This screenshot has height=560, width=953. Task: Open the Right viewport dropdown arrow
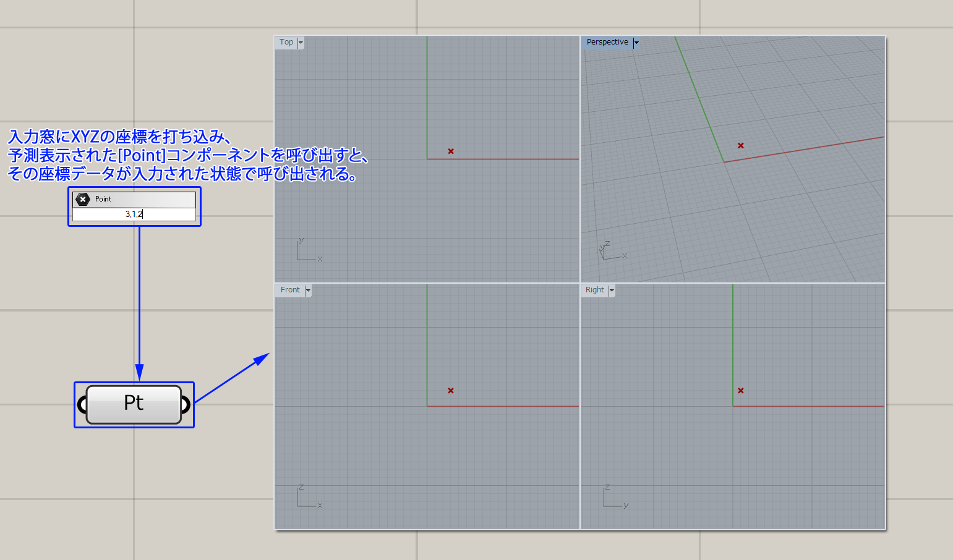point(612,291)
